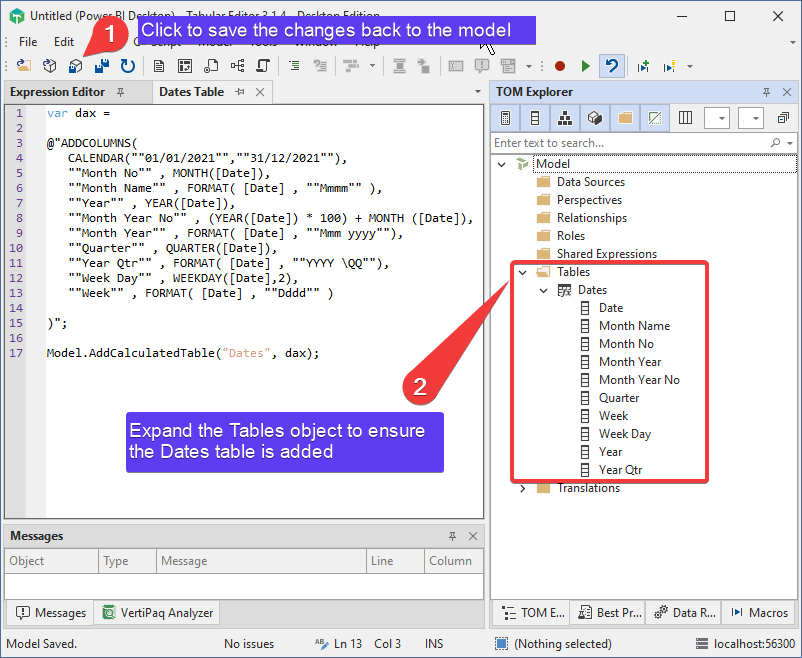802x658 pixels.
Task: Select the Messages bottom tab
Action: 51,613
